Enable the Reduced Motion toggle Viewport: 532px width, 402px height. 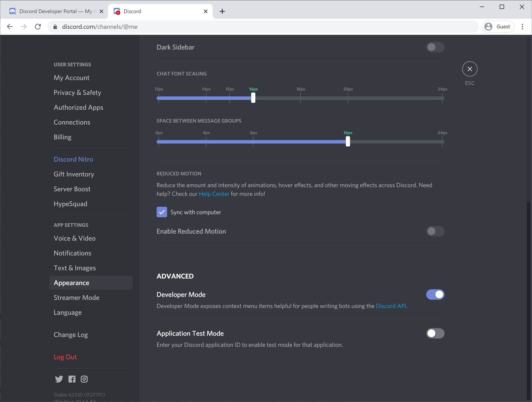[x=435, y=231]
